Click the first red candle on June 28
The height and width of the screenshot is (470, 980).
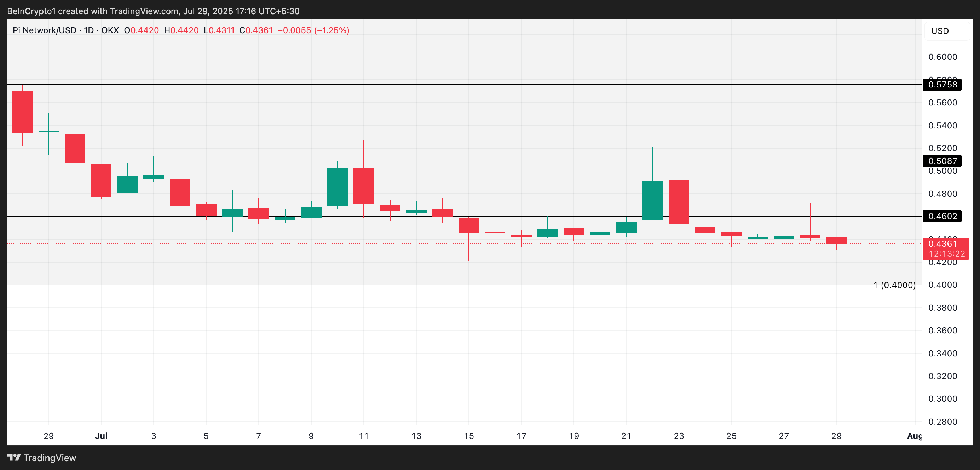(22, 112)
